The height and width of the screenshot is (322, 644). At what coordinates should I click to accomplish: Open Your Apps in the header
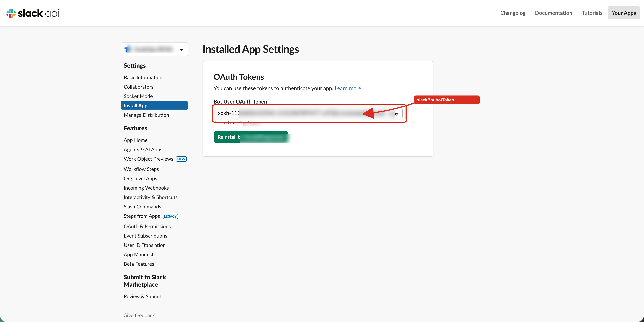pos(624,13)
